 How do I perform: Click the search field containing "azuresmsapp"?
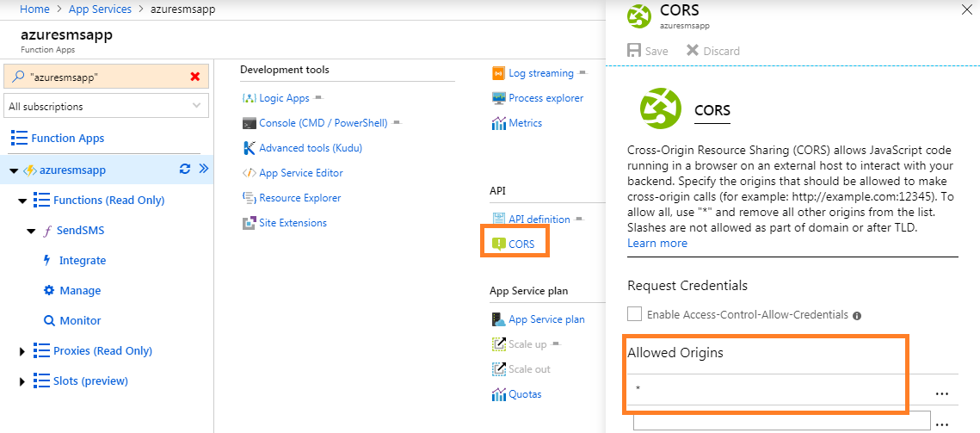tap(106, 77)
